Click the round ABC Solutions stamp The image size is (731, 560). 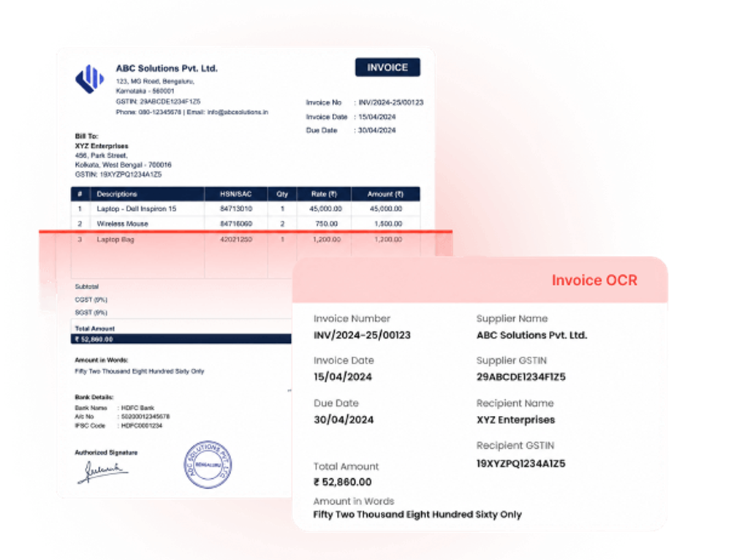click(208, 464)
